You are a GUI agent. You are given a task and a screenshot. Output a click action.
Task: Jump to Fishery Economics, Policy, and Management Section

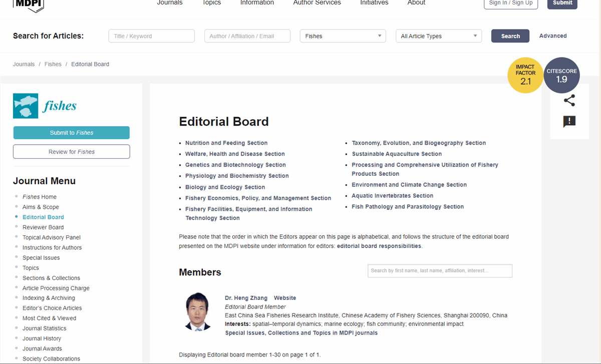point(258,198)
